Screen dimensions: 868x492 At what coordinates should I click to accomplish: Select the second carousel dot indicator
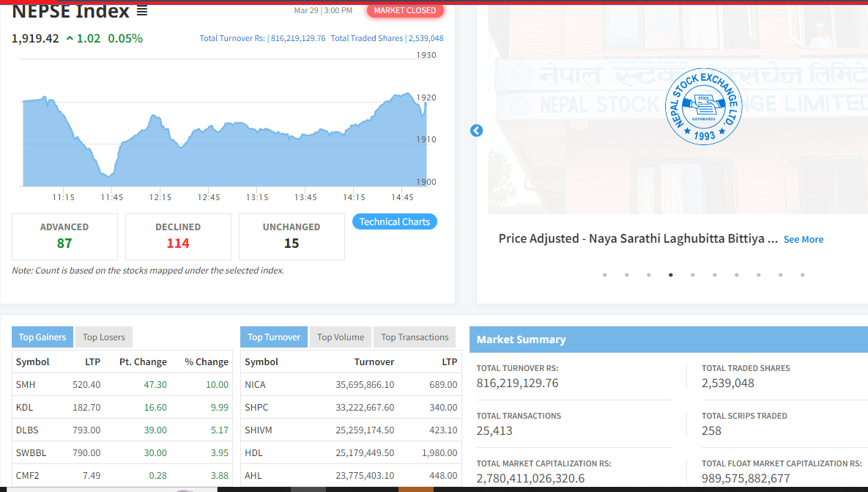(x=626, y=275)
